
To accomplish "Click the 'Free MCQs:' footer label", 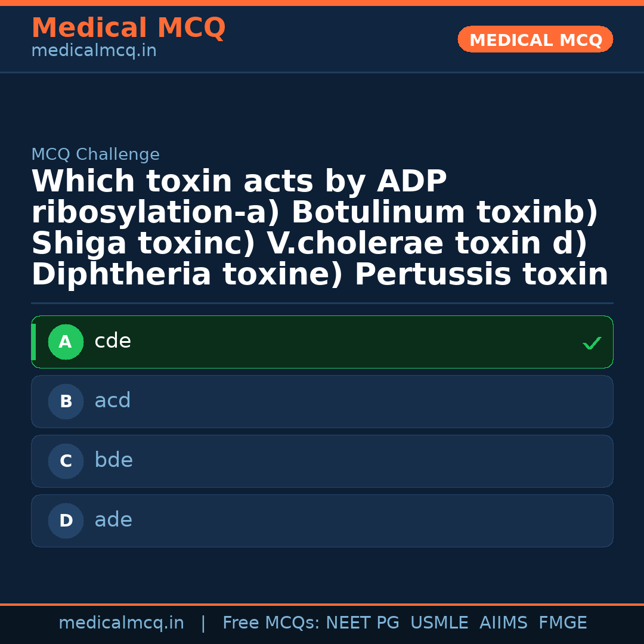I will (x=271, y=623).
